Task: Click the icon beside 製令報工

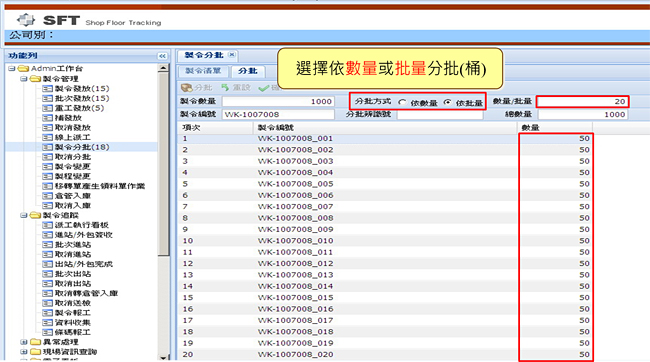Action: coord(48,313)
